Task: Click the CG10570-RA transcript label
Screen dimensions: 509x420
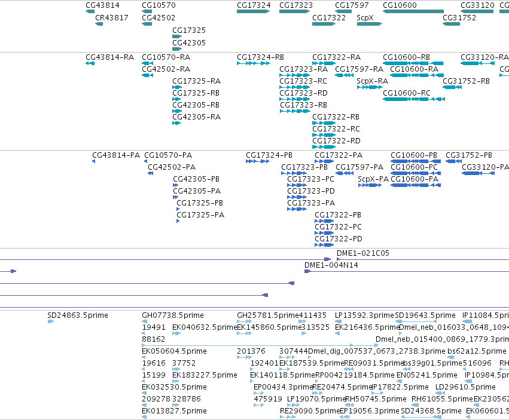Action: tap(166, 57)
